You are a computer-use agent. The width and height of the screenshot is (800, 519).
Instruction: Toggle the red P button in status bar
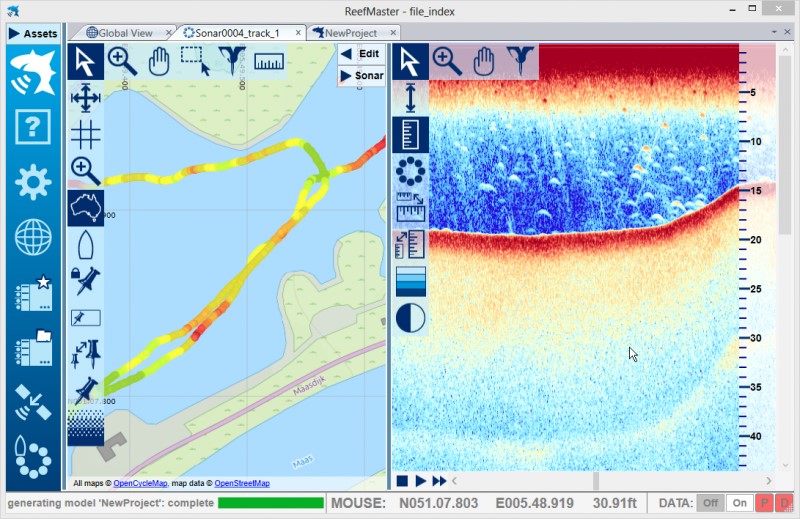coord(765,503)
